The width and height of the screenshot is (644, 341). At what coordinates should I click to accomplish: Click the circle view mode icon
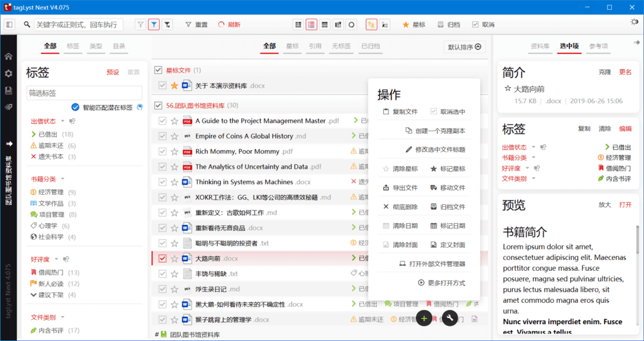pos(352,25)
